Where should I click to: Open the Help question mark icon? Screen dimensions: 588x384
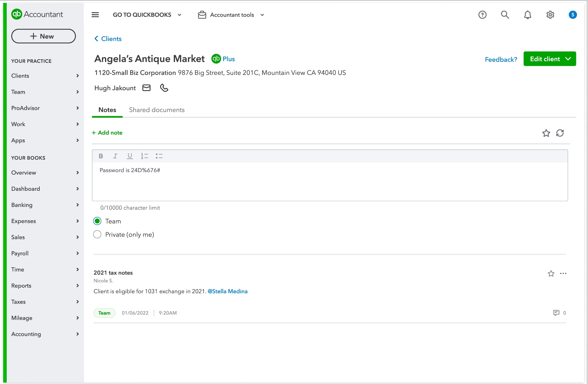482,15
